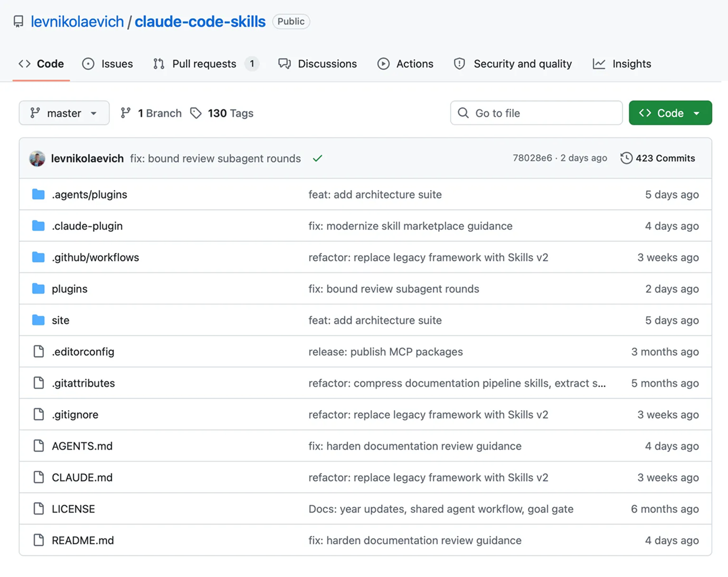The width and height of the screenshot is (728, 577).
Task: Expand the master branch dropdown
Action: coord(64,113)
